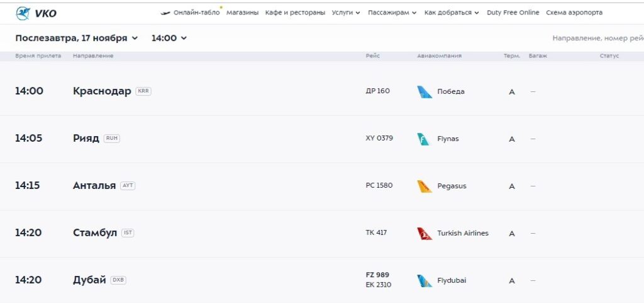
Task: Click the airplane icon beside Онлайн-табло
Action: pyautogui.click(x=165, y=13)
